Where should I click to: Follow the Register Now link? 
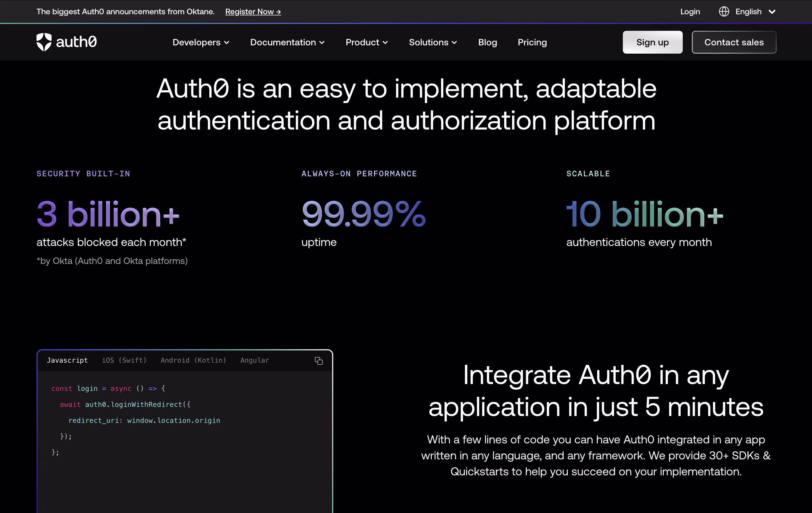tap(253, 12)
